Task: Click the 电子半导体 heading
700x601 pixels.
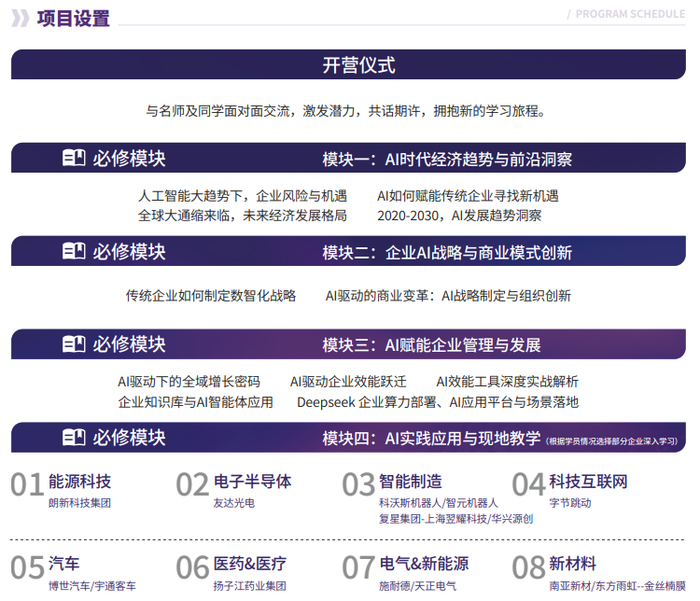Action: pos(253,482)
